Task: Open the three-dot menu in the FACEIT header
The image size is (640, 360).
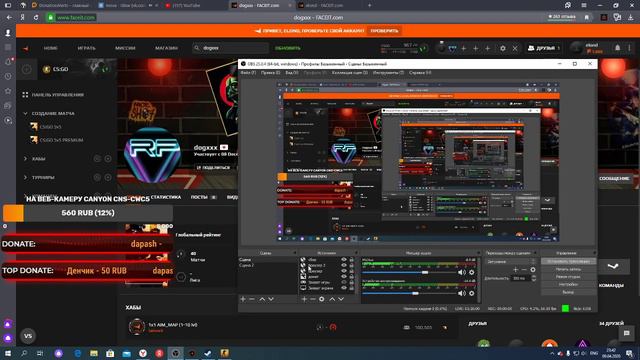Action: coord(630,48)
